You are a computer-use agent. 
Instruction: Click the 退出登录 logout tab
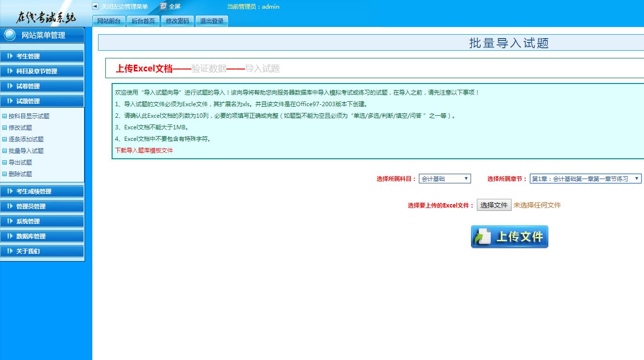[212, 21]
